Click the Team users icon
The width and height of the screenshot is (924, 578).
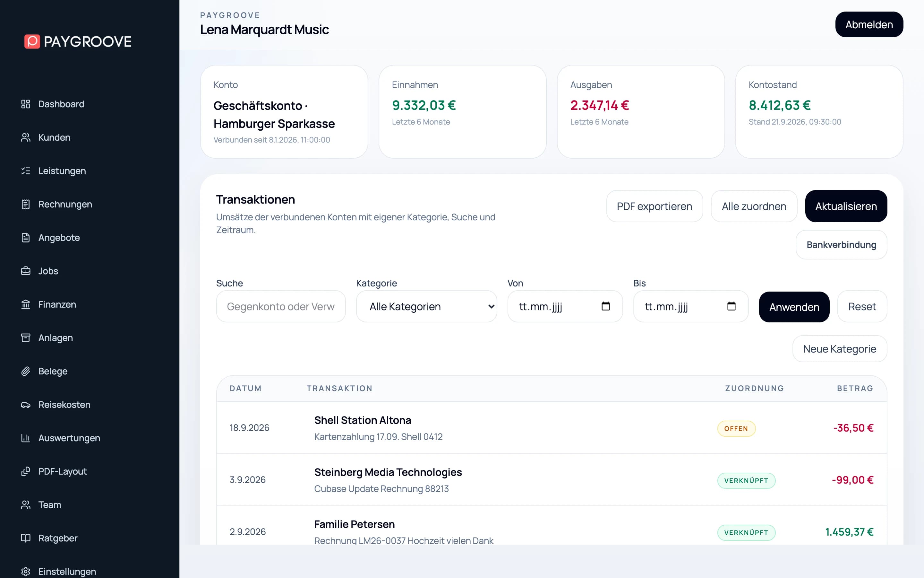[x=26, y=504]
